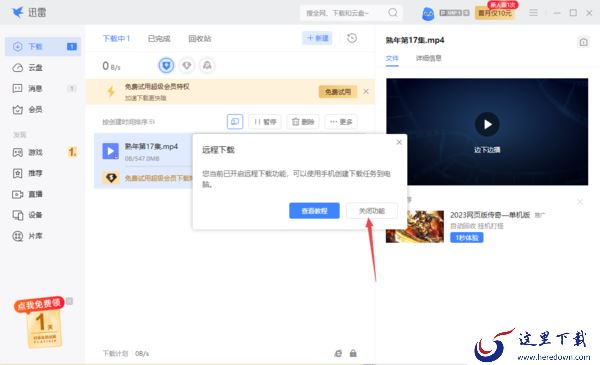Click the lightning icon in the trial banner
The width and height of the screenshot is (600, 365).
[111, 91]
